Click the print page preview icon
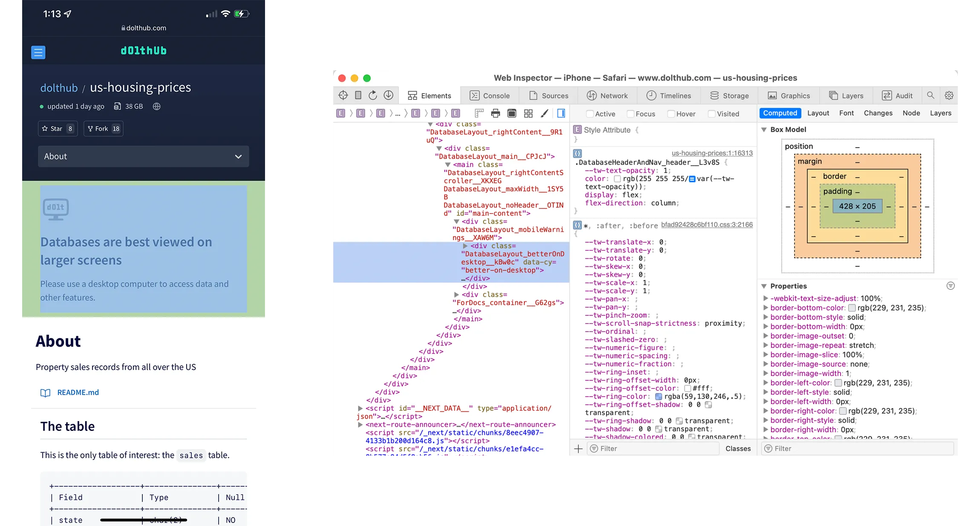This screenshot has height=526, width=980. [495, 113]
